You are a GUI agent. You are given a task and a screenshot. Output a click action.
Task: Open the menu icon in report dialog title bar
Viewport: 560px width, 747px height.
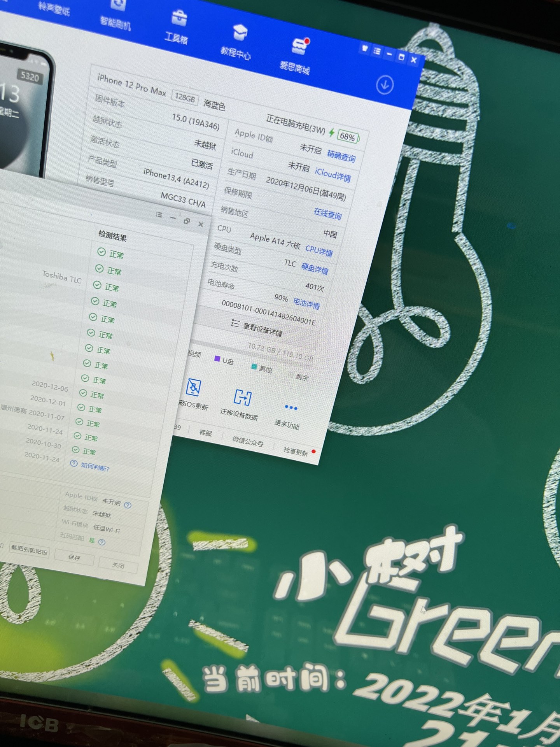tap(159, 215)
